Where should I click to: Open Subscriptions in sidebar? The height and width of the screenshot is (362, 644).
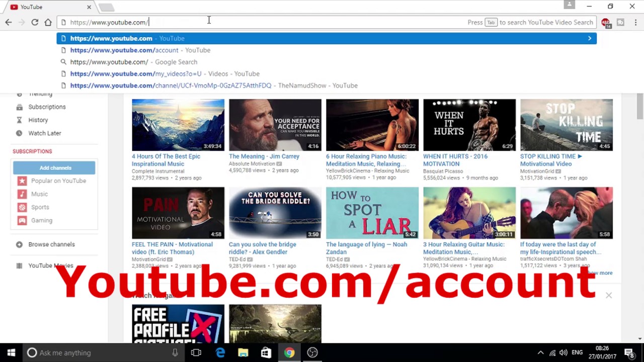pyautogui.click(x=47, y=107)
